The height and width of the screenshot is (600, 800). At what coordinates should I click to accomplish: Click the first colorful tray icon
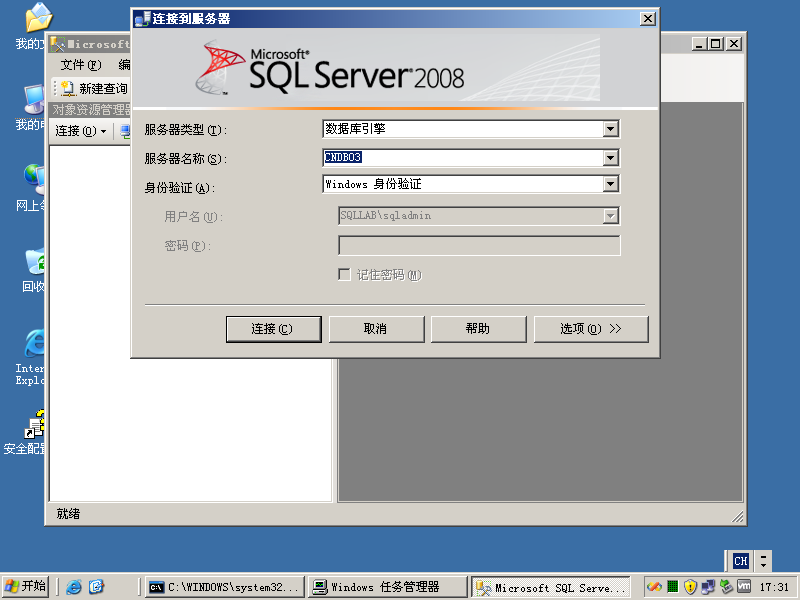pyautogui.click(x=654, y=587)
